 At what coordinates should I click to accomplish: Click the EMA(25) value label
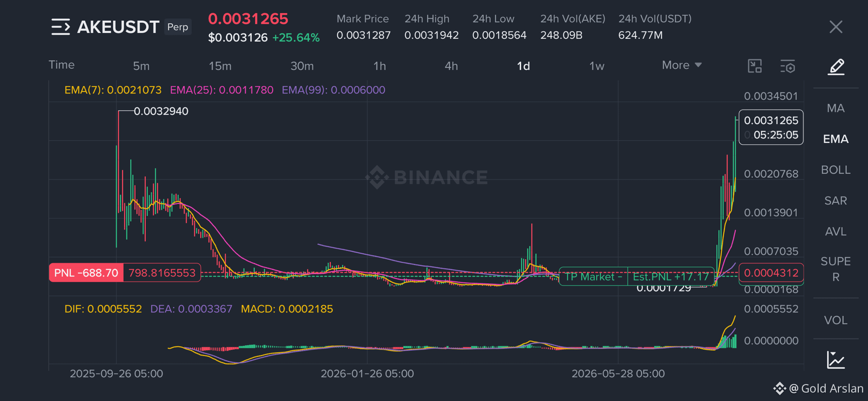tap(221, 90)
